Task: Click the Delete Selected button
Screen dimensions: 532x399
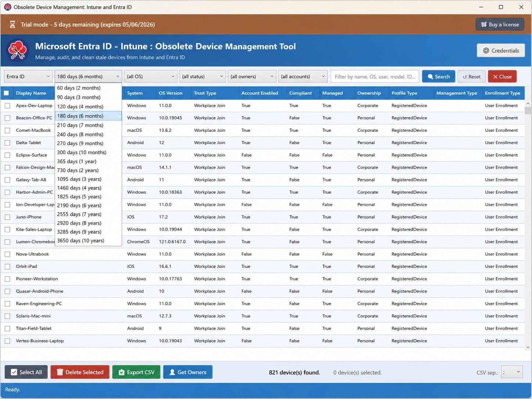Action: tap(80, 372)
